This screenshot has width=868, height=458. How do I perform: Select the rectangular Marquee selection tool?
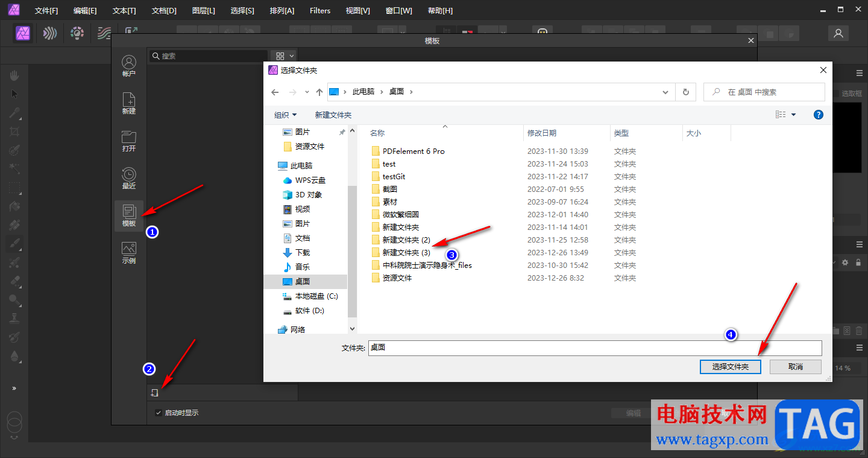click(x=14, y=188)
